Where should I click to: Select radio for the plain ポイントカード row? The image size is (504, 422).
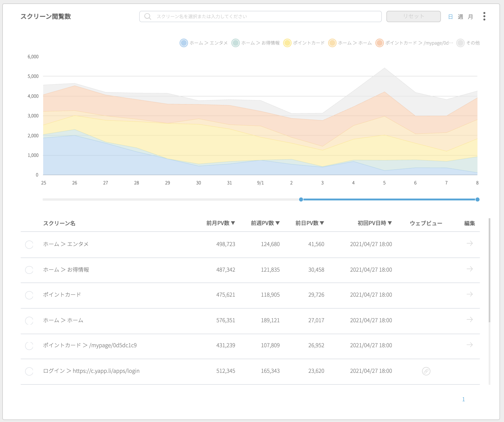[x=29, y=295]
